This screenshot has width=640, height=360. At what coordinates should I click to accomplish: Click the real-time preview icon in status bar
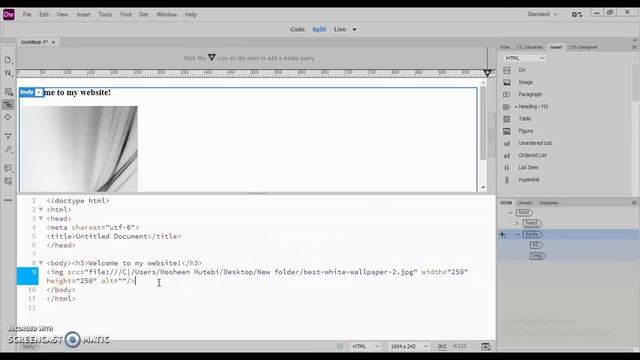click(486, 347)
